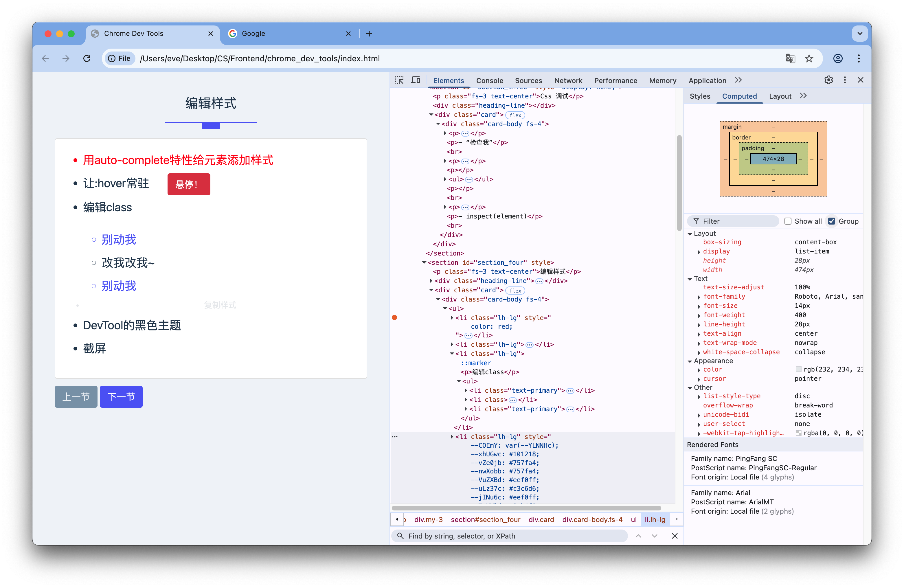Open the Styles sidebar tab
904x588 pixels.
click(700, 96)
